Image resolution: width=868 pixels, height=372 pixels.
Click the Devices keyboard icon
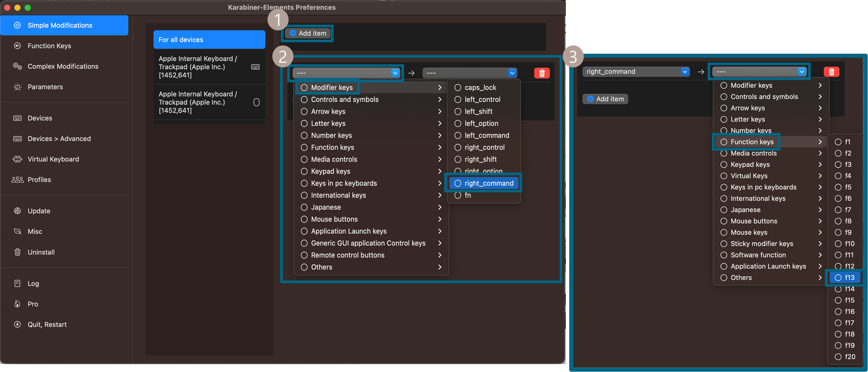click(17, 118)
